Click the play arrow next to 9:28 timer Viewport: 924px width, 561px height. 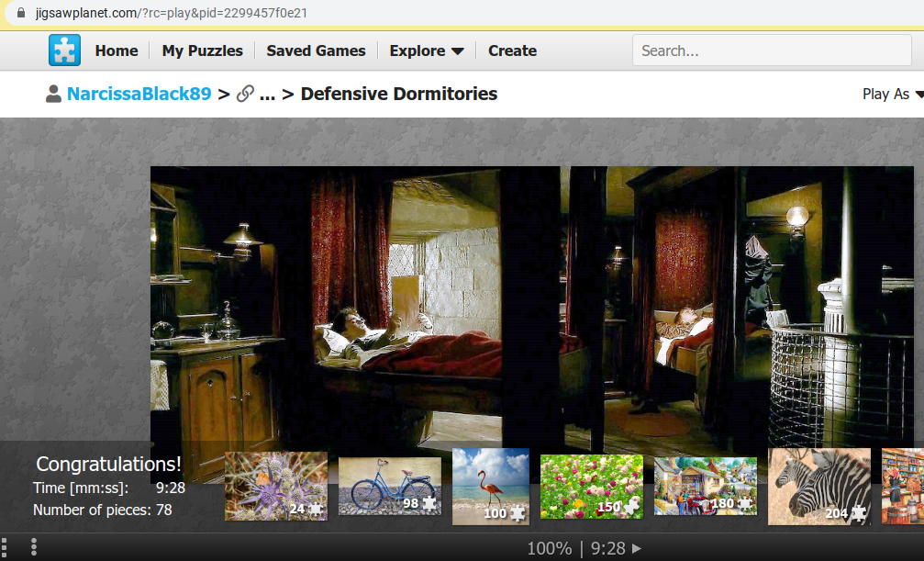point(637,548)
